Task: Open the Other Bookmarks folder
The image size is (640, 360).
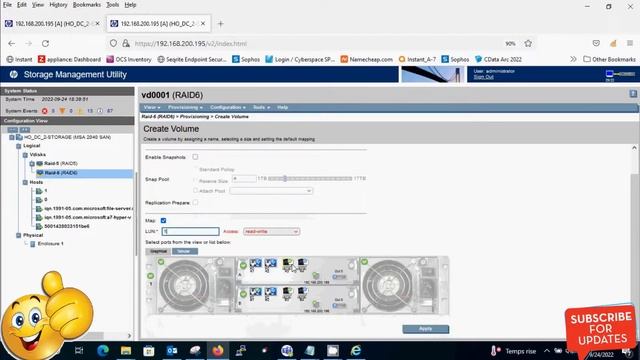Action: click(x=609, y=59)
